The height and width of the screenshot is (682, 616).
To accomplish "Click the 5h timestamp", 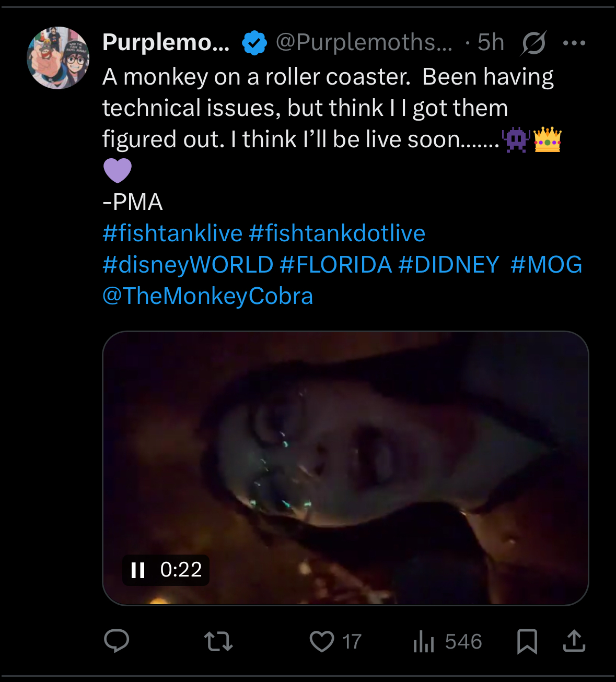I will point(491,42).
